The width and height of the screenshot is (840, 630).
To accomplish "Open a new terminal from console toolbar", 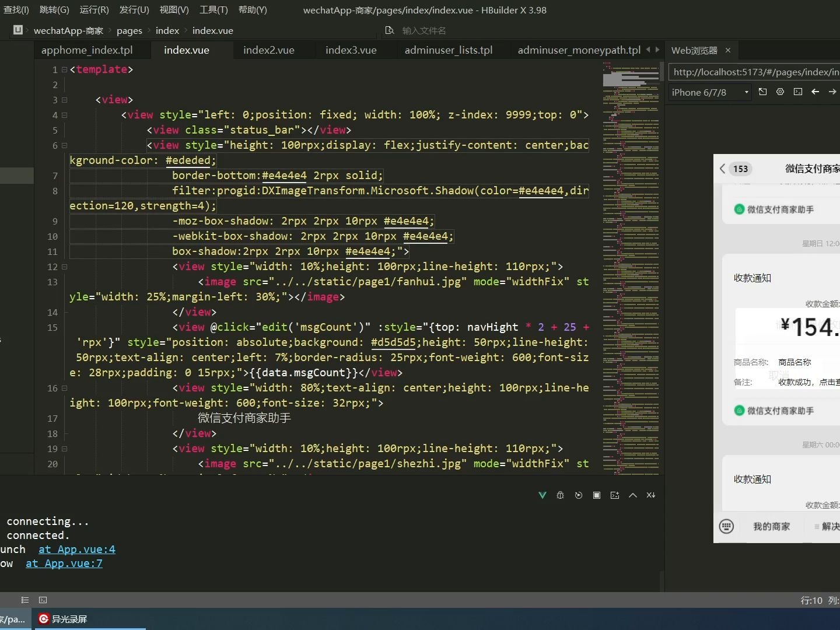I will (615, 495).
